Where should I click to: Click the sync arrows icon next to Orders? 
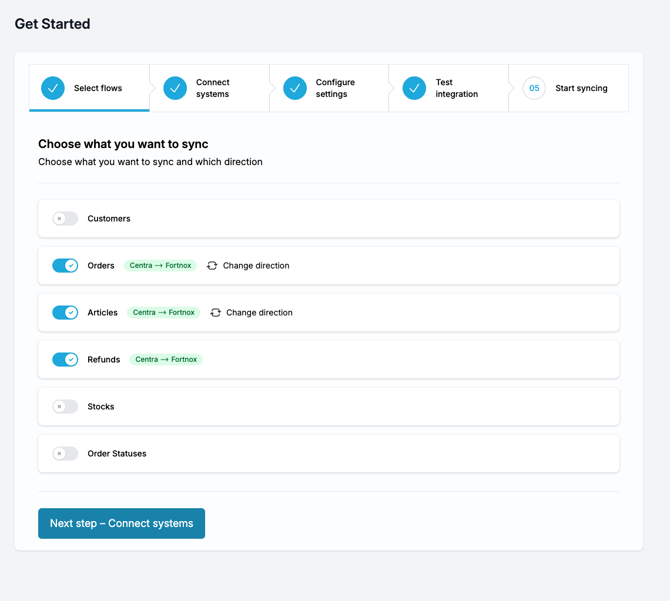[x=212, y=266]
